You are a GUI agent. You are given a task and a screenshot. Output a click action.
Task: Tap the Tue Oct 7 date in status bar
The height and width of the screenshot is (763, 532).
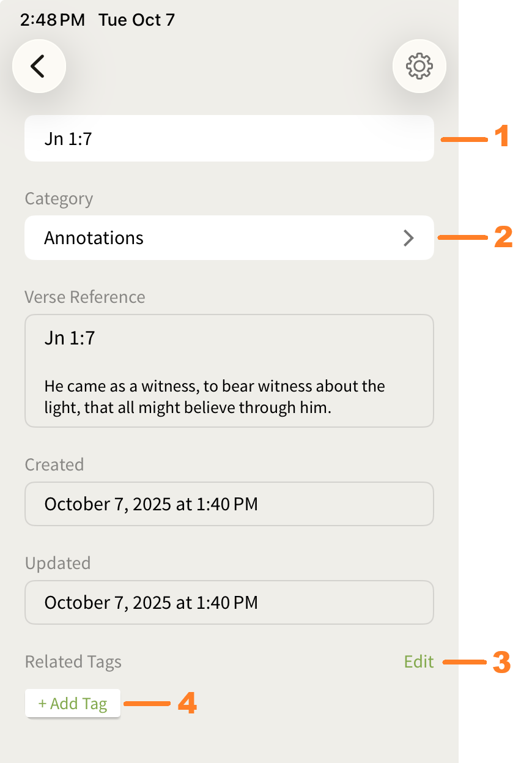tap(136, 20)
